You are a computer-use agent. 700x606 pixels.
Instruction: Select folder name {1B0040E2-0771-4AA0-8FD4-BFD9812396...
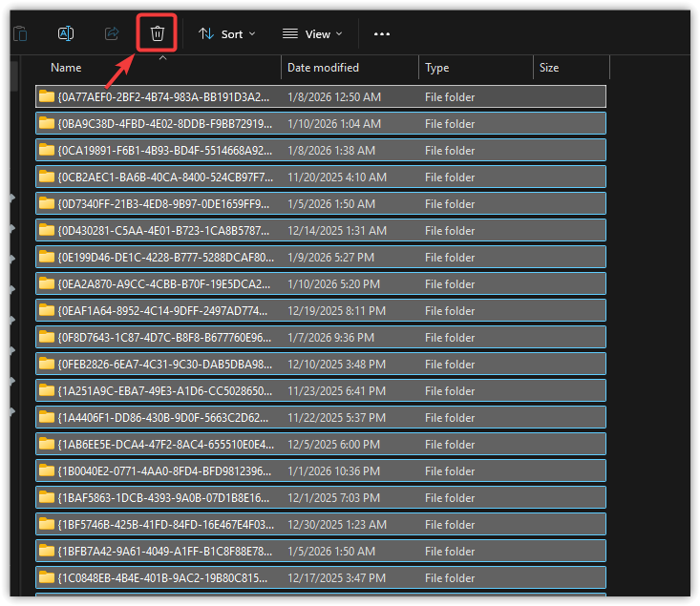[164, 471]
